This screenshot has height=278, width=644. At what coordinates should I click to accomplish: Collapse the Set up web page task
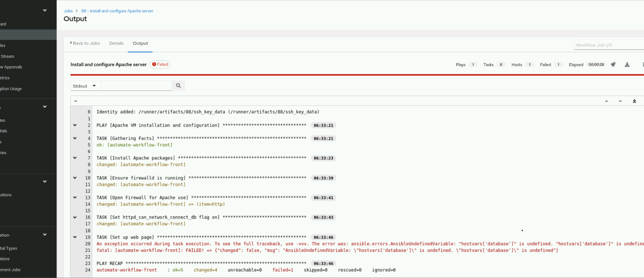coord(75,237)
